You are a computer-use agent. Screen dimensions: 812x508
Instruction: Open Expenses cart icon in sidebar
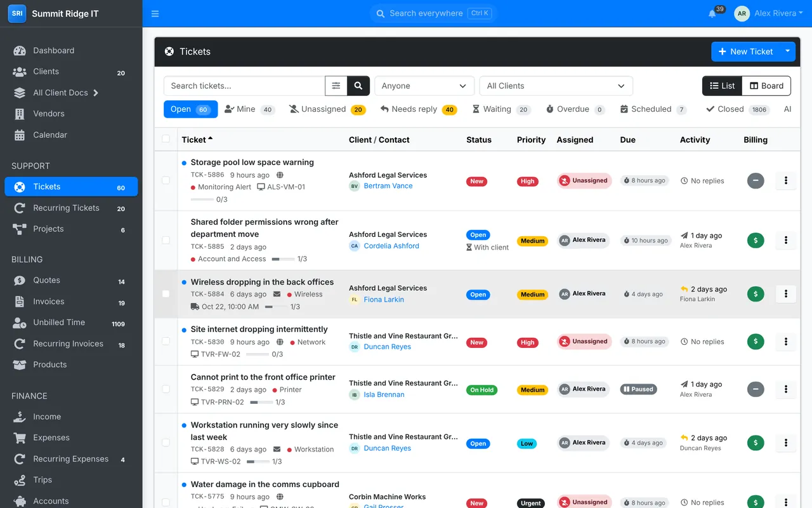click(20, 438)
